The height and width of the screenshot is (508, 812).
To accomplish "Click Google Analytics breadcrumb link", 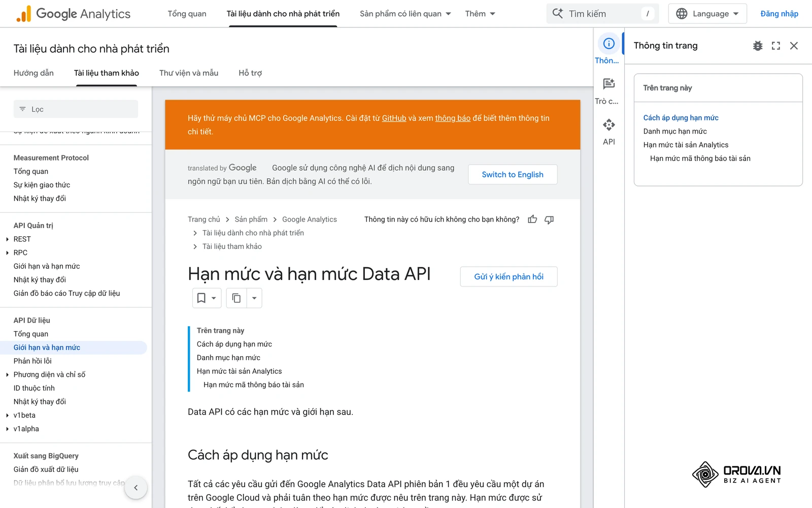I will click(310, 219).
